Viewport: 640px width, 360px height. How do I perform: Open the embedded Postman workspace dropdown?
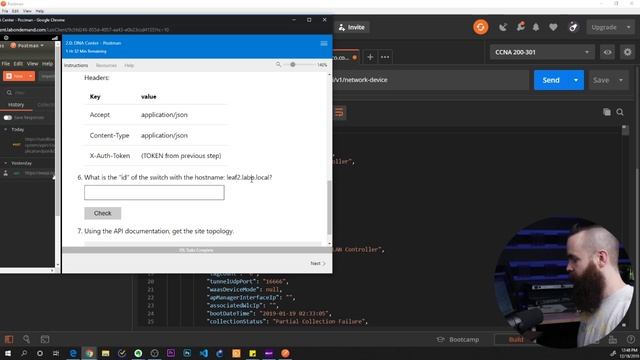coord(27,45)
